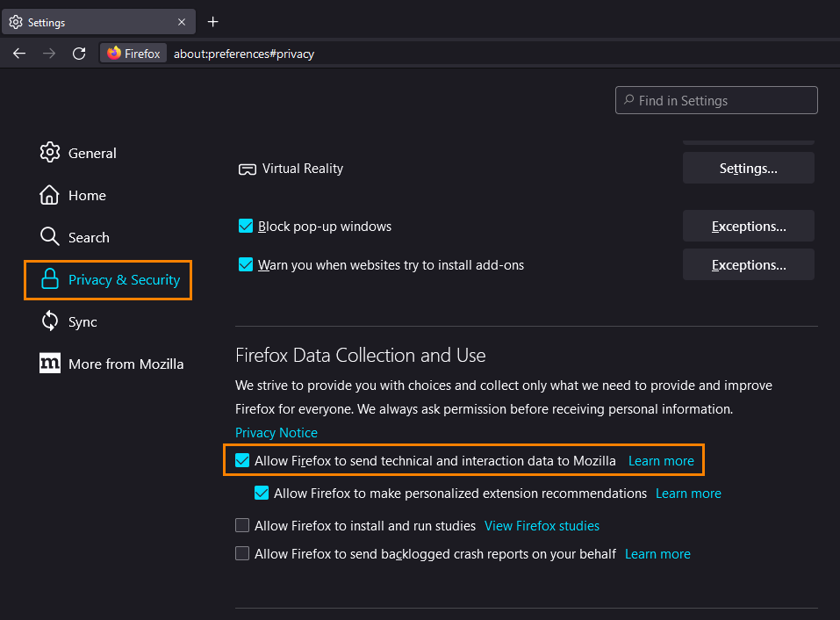Image resolution: width=840 pixels, height=620 pixels.
Task: Open the Sync settings category
Action: coord(68,321)
